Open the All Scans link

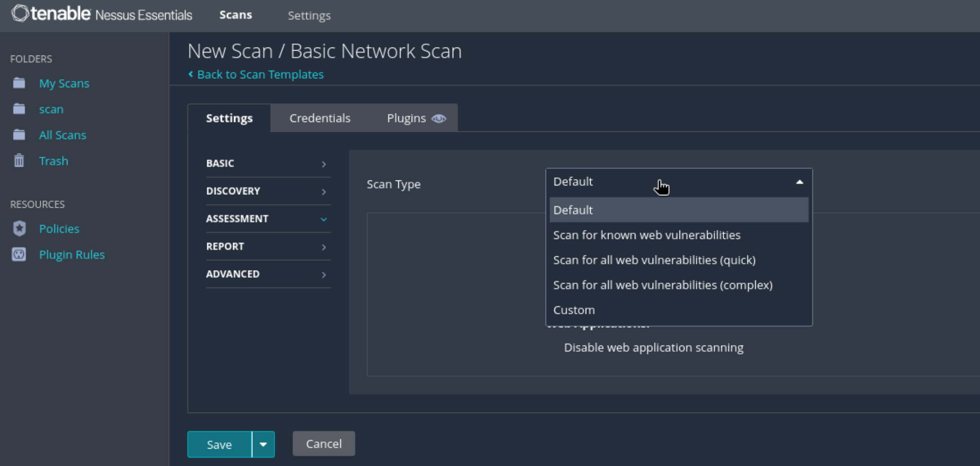62,135
